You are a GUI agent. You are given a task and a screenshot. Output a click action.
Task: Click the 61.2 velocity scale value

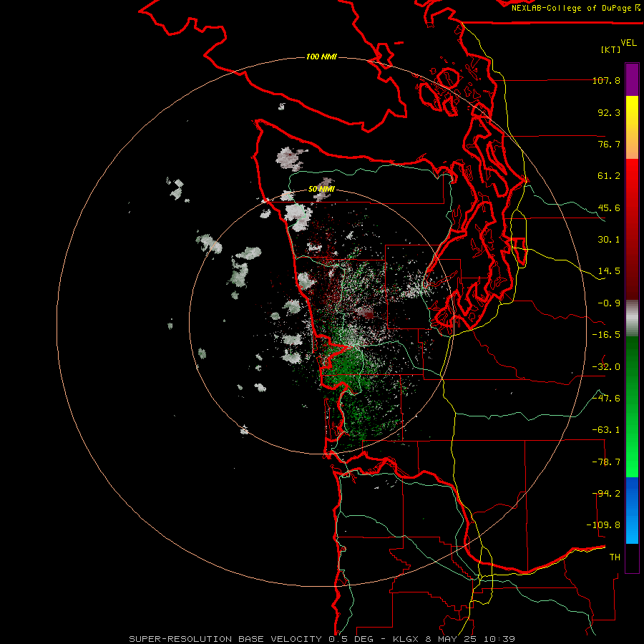(x=609, y=176)
